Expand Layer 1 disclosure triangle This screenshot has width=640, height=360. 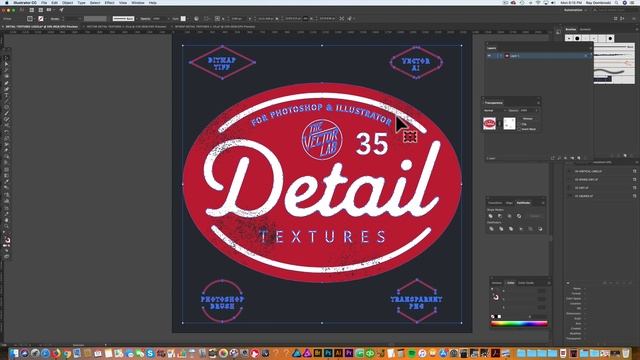tap(502, 56)
